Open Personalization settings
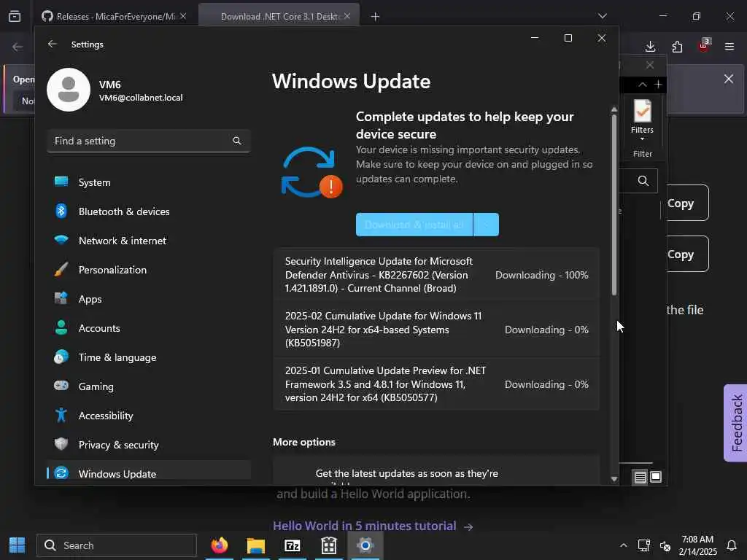This screenshot has height=560, width=747. click(149, 270)
